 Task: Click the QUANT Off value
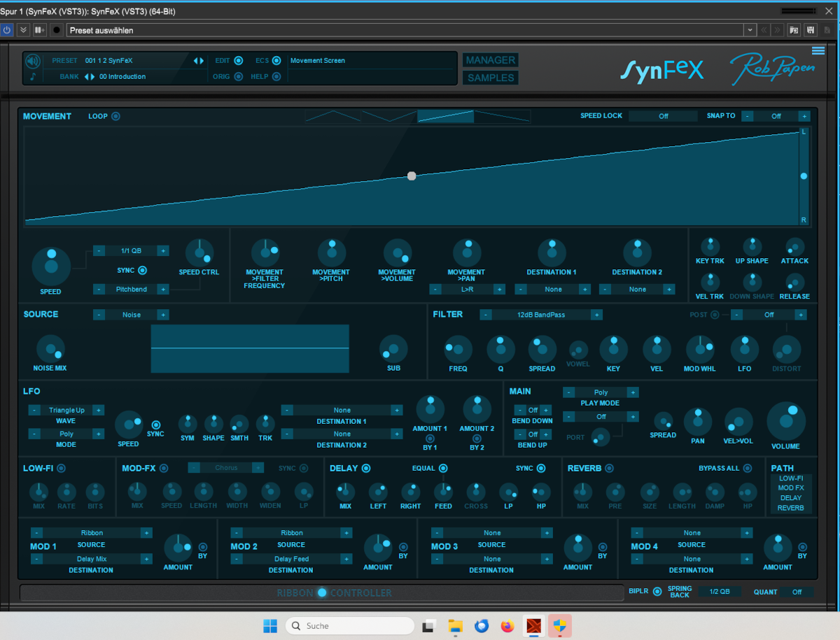[797, 592]
